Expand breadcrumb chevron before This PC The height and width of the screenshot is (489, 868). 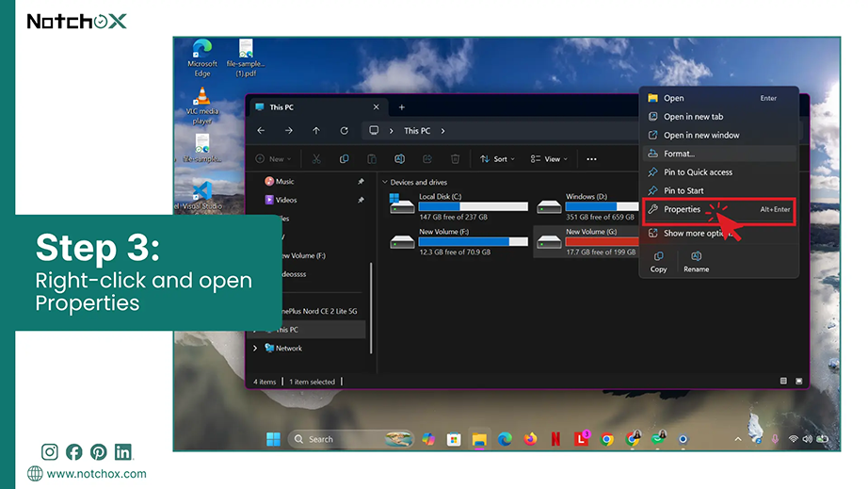point(392,131)
